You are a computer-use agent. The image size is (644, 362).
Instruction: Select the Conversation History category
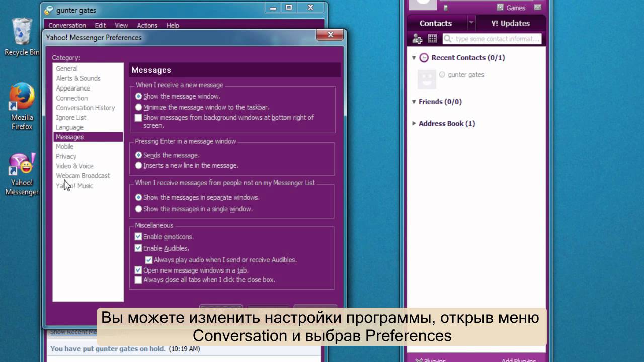click(88, 108)
